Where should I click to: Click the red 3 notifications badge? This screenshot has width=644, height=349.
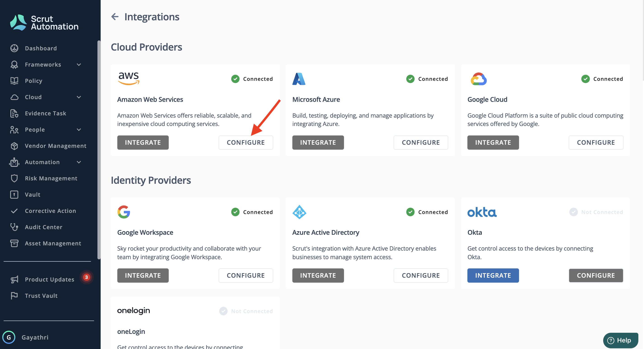coord(86,277)
